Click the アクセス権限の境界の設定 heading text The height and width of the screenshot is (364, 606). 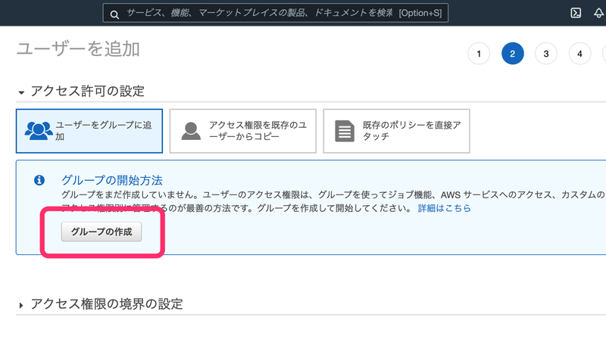[x=107, y=303]
